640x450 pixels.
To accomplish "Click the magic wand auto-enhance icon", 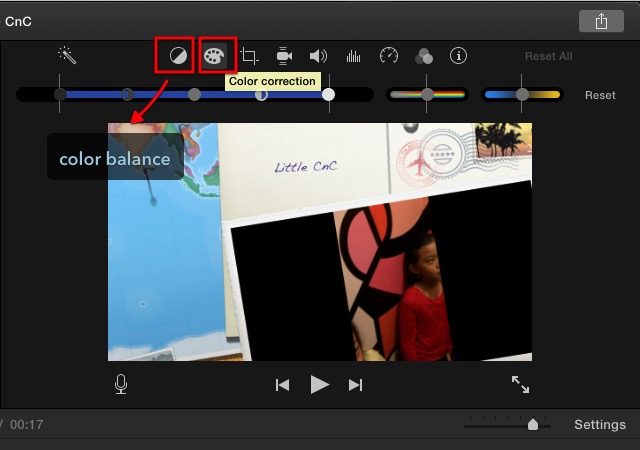I will point(68,56).
